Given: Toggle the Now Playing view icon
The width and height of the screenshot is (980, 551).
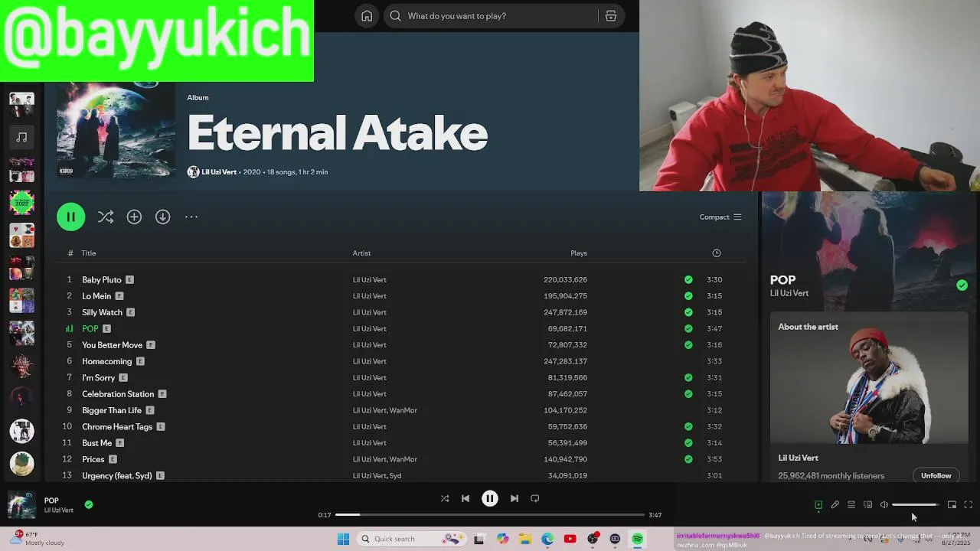Looking at the screenshot, I should [818, 505].
